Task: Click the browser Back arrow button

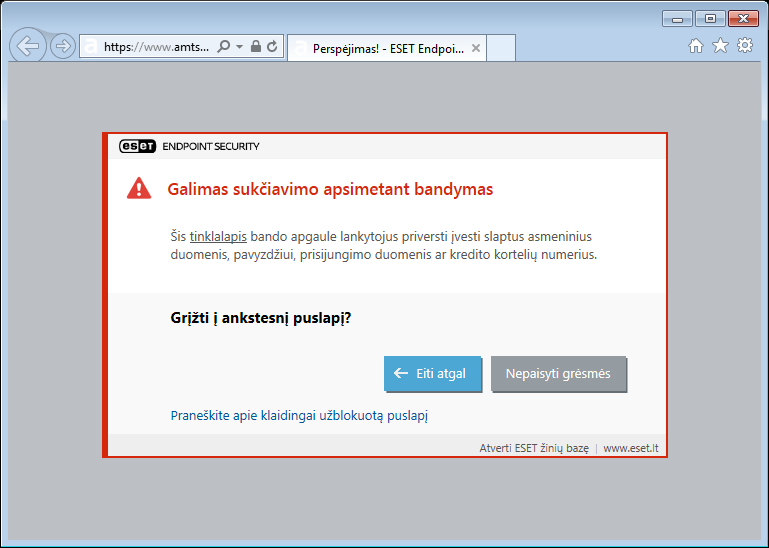Action: click(x=28, y=46)
